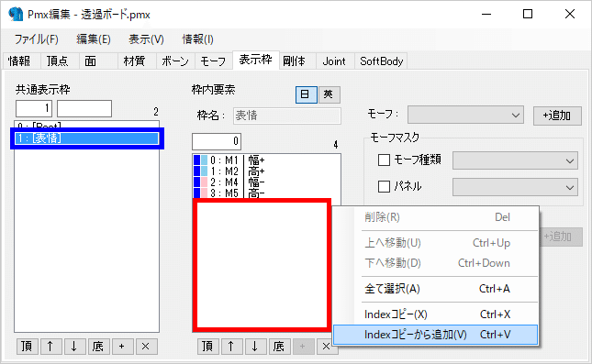This screenshot has height=364, width=592.
Task: Switch to the ボーン tab
Action: coord(175,61)
